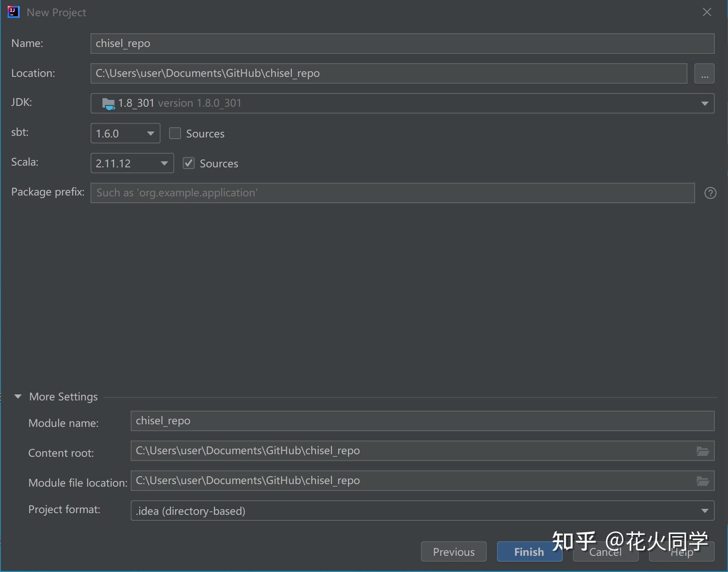Go back with the Previous button
Image resolution: width=728 pixels, height=572 pixels.
coord(453,552)
